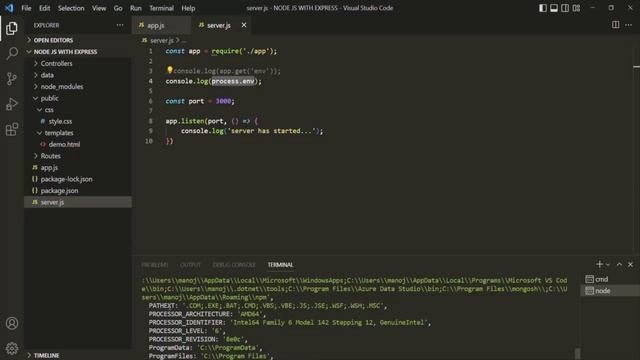Toggle primary side bar layout icon
The image size is (640, 360).
[542, 8]
